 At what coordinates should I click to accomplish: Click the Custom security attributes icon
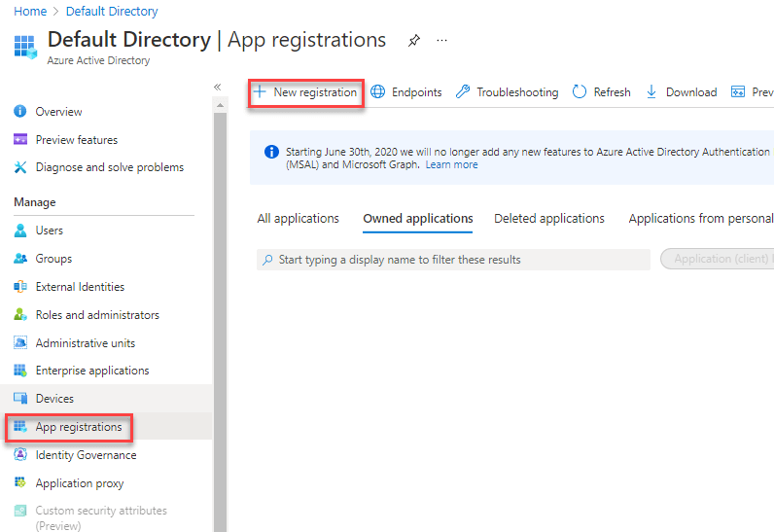(20, 511)
